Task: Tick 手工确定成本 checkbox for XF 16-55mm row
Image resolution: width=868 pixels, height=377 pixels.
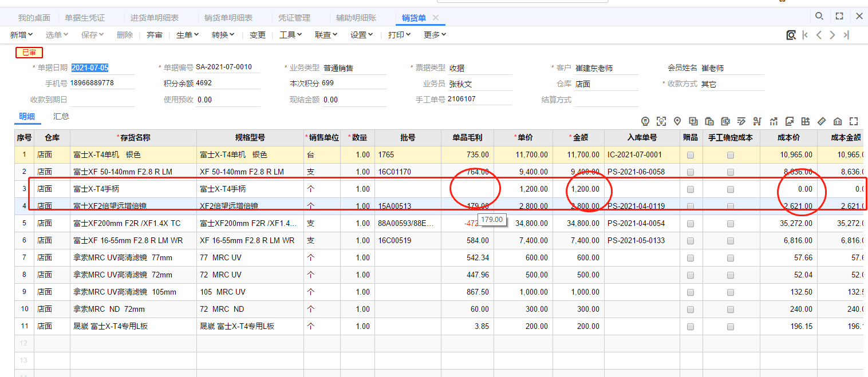Action: click(731, 241)
